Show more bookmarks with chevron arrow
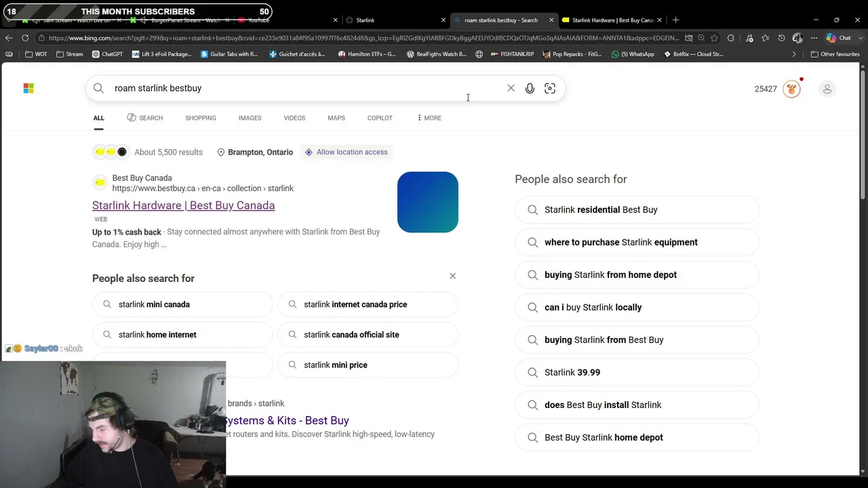The width and height of the screenshot is (868, 488). pyautogui.click(x=794, y=54)
